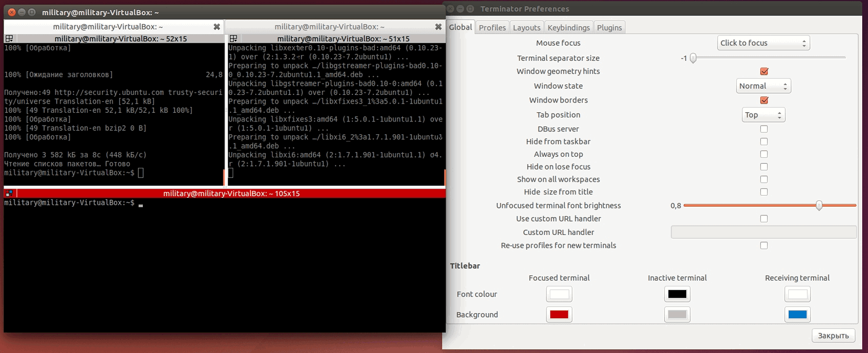
Task: Close the second terminal tab with its X
Action: [439, 27]
